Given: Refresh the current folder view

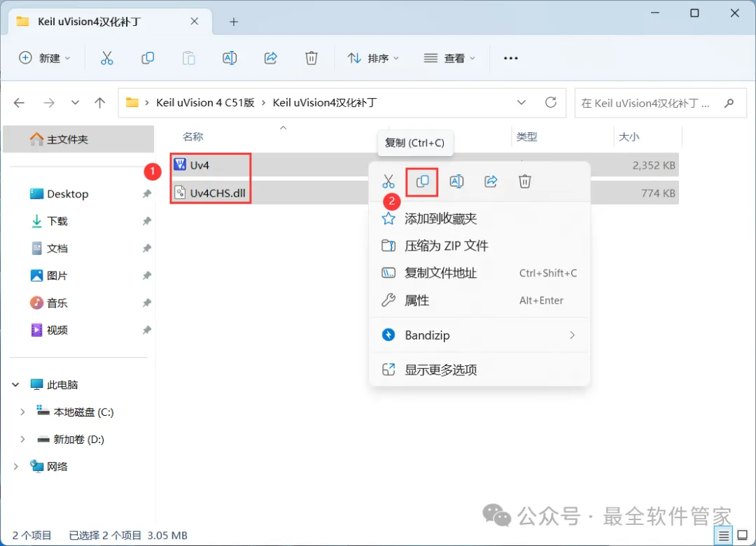Looking at the screenshot, I should [x=551, y=102].
